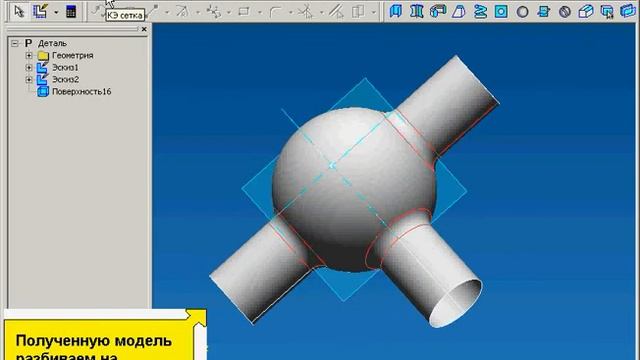Select the arc drawing tool
Viewport: 640px width, 360px height.
tap(182, 11)
